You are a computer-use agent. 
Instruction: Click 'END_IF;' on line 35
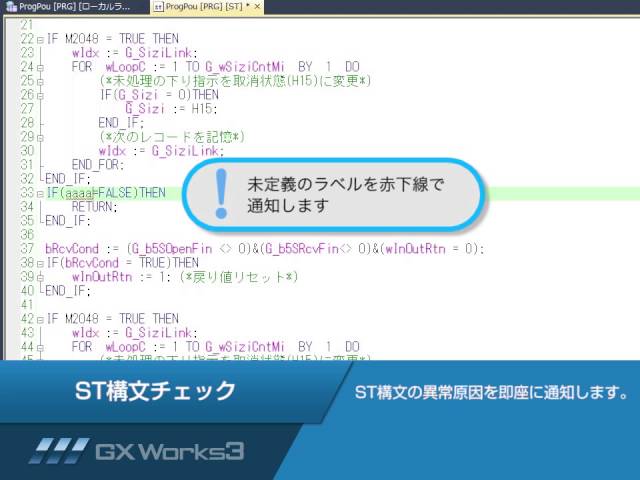tap(68, 221)
